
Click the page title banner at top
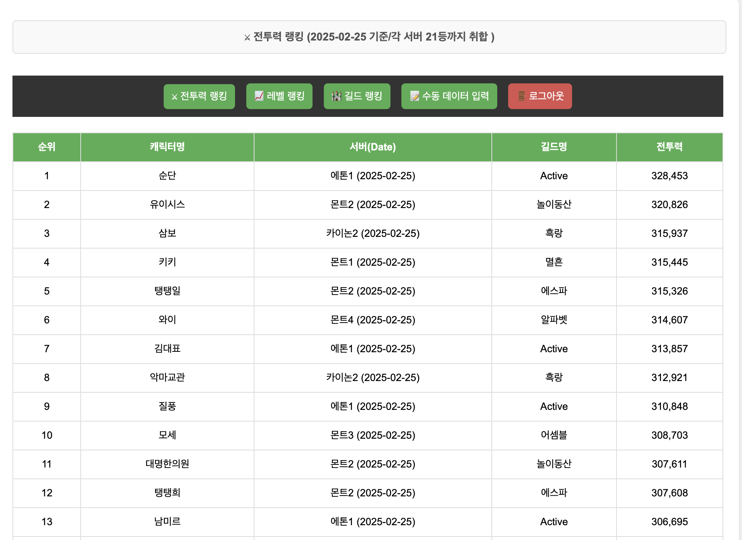pyautogui.click(x=369, y=37)
